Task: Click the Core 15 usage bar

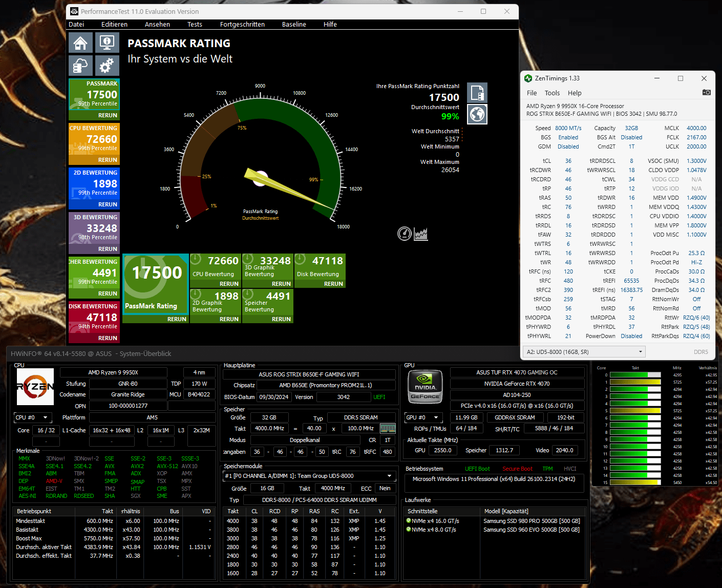Action: click(635, 482)
